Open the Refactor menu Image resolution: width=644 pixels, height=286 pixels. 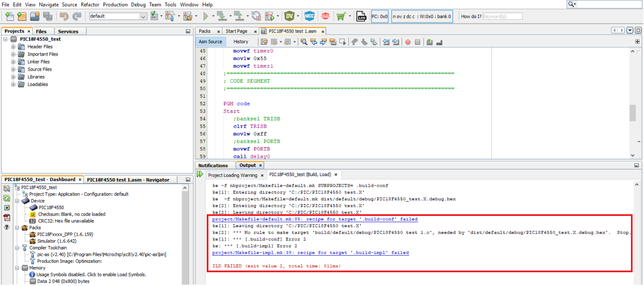pyautogui.click(x=90, y=5)
